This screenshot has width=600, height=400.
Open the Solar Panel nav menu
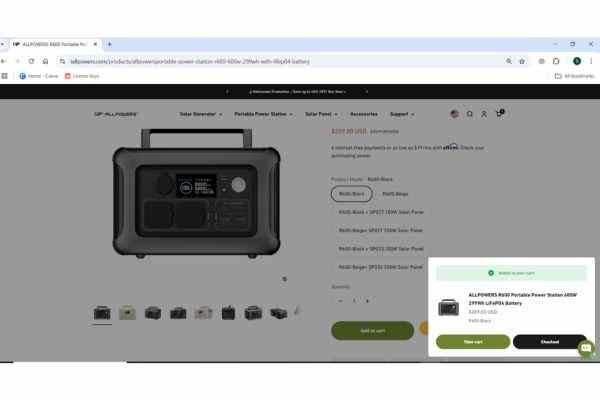[322, 114]
